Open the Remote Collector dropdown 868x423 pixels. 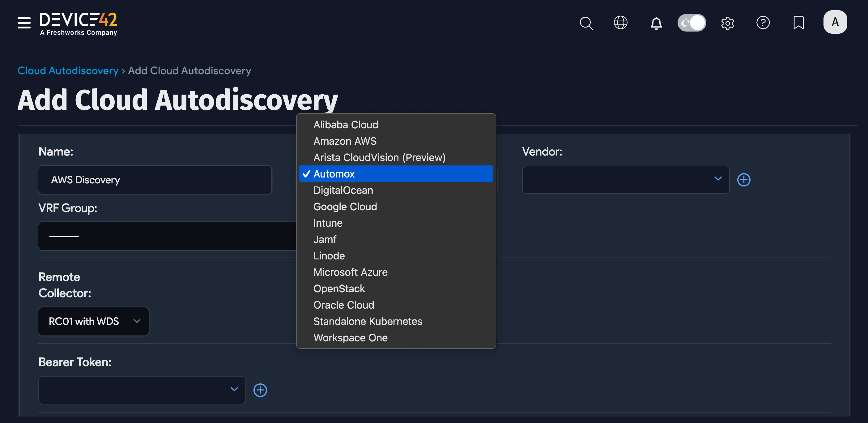(93, 321)
